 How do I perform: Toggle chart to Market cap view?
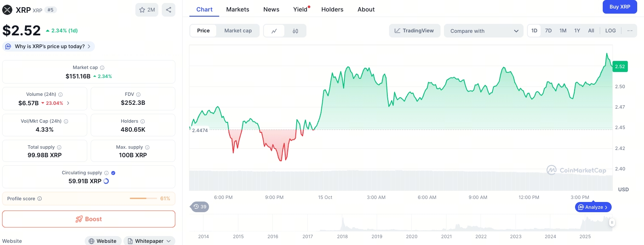pyautogui.click(x=238, y=31)
